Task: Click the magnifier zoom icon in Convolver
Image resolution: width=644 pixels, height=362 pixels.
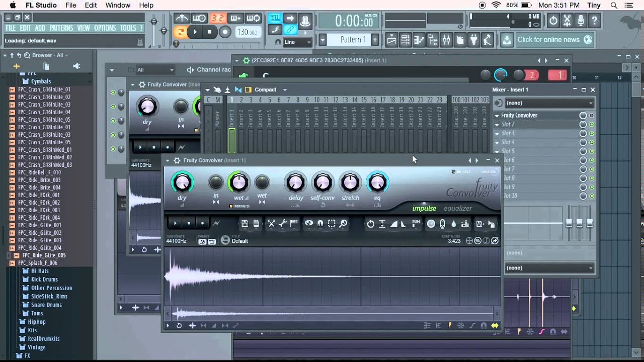Action: [343, 224]
